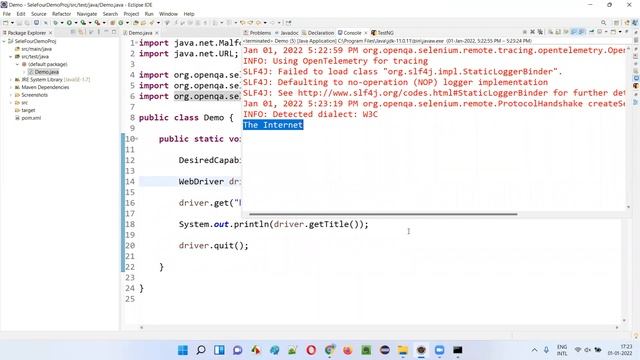
Task: Open the Run configurations dropdown arrow
Action: pos(76,23)
